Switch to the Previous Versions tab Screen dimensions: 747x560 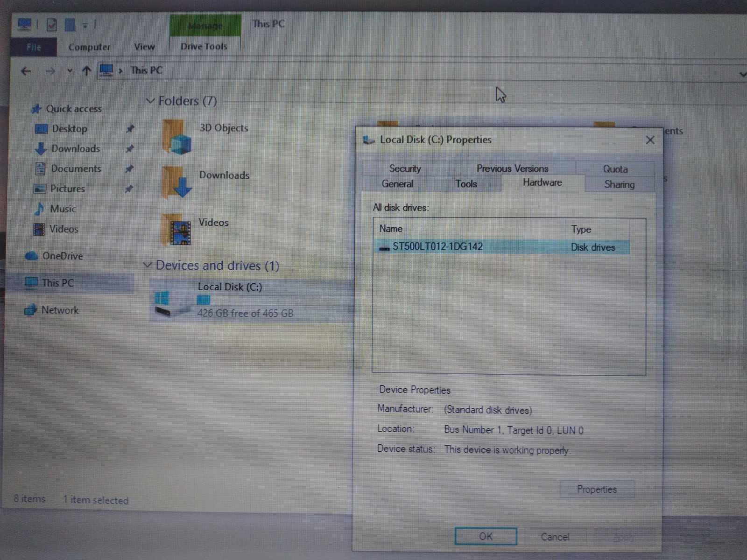pyautogui.click(x=512, y=168)
